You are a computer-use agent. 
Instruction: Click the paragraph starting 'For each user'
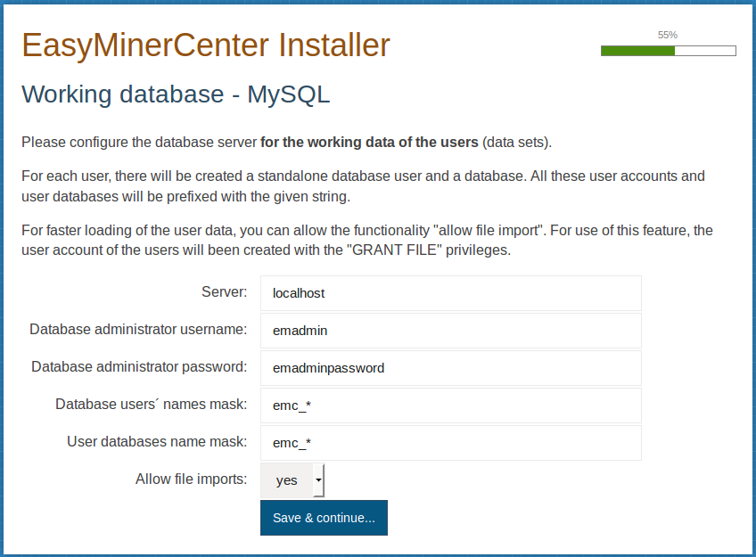[x=363, y=186]
